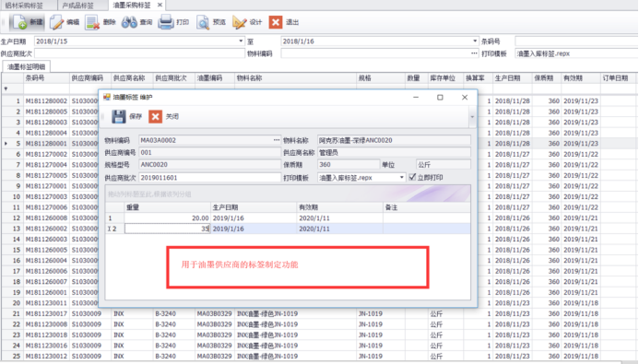The height and width of the screenshot is (364, 639).
Task: Open the 生产日期 start date dropdown
Action: tap(241, 41)
